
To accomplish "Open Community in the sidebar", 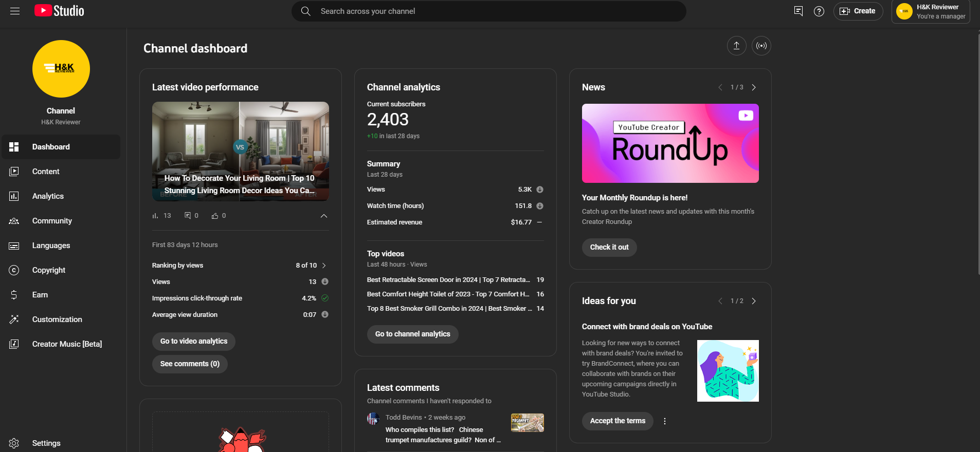I will [61, 221].
